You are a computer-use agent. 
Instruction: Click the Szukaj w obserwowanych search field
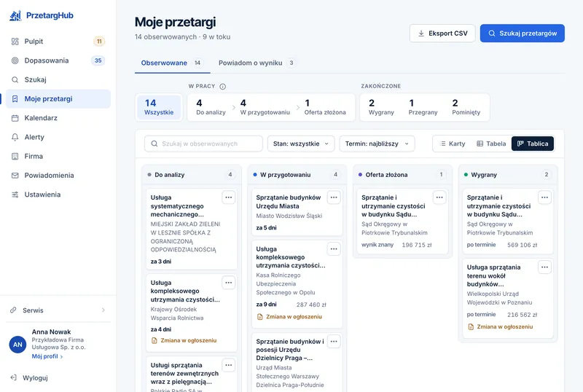click(203, 144)
